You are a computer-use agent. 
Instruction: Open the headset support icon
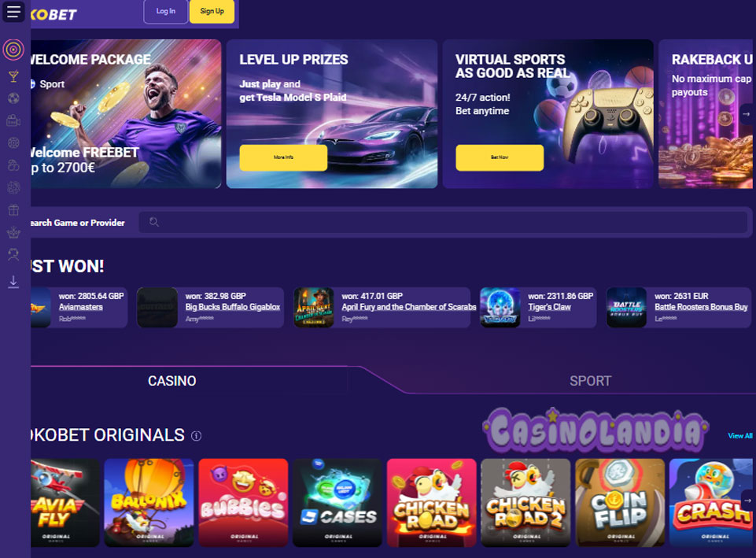(x=13, y=254)
